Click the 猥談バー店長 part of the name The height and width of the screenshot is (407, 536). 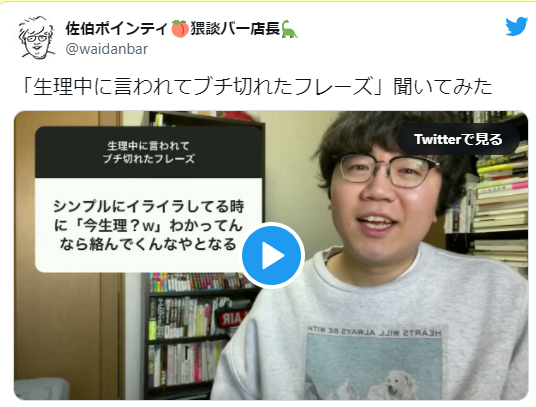coord(235,29)
